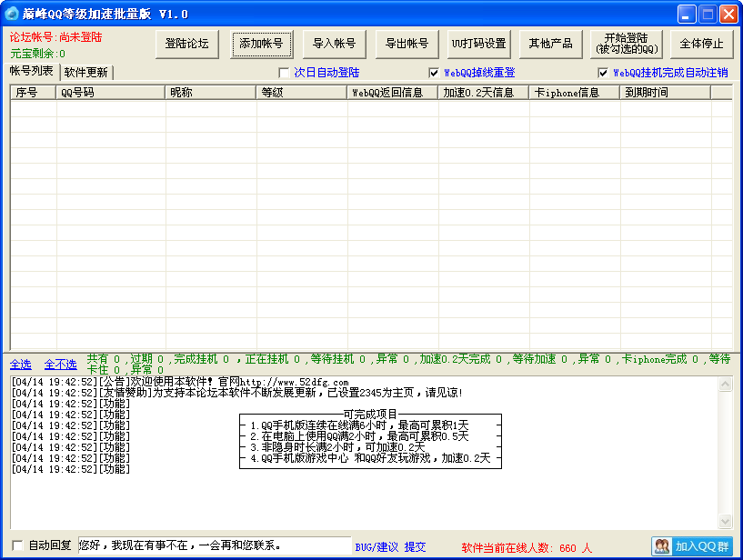Viewport: 743px width, 560px height.
Task: Click the 登陆论坛 button
Action: pyautogui.click(x=187, y=44)
